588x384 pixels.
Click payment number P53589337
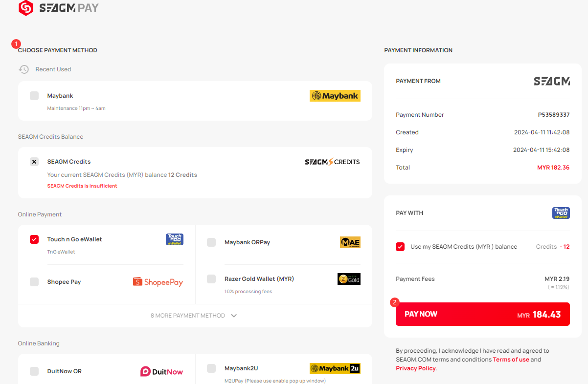(x=554, y=115)
